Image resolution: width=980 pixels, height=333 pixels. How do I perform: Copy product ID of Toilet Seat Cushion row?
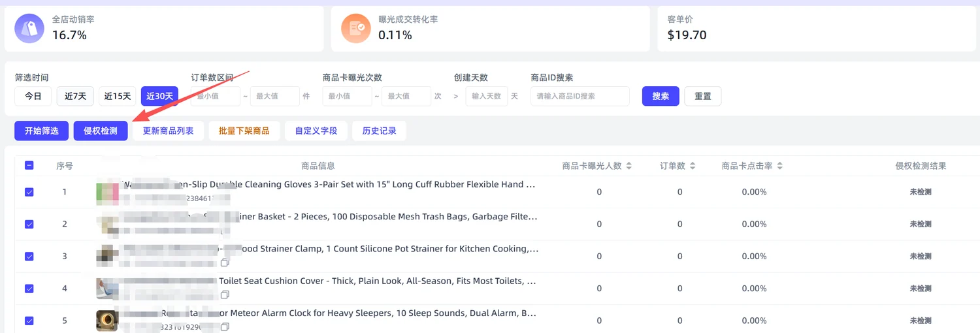tap(225, 294)
